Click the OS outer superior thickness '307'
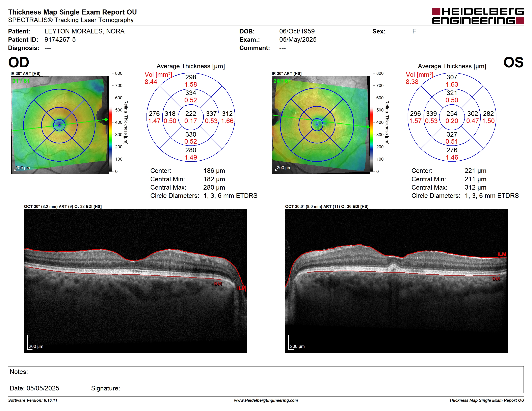The height and width of the screenshot is (411, 532). [452, 77]
